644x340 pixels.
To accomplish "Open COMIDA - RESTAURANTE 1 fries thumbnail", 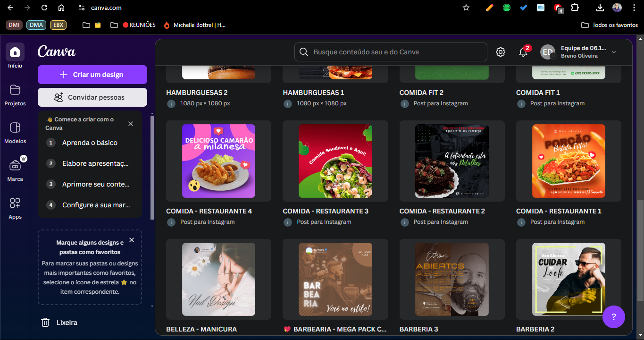I will coord(569,161).
